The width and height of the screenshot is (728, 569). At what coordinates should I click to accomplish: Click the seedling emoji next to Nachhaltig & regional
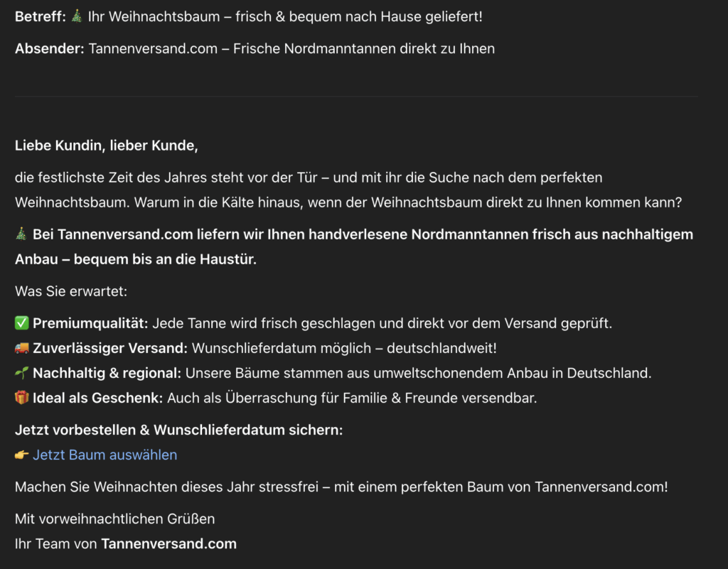coord(22,373)
